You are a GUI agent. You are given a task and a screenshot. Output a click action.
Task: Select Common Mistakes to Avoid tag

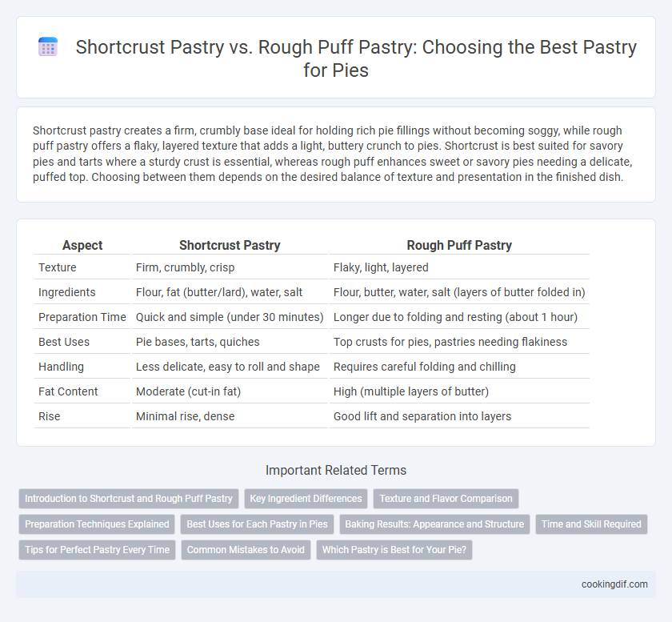click(246, 550)
